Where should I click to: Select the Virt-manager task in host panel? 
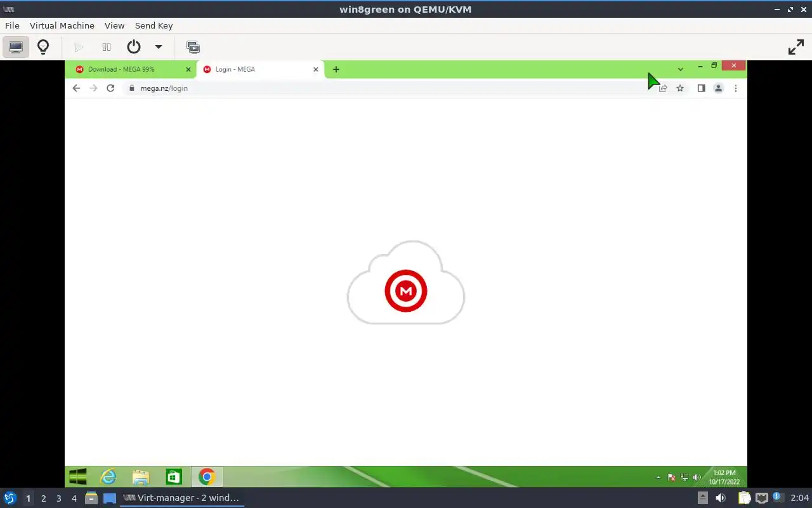(x=182, y=498)
